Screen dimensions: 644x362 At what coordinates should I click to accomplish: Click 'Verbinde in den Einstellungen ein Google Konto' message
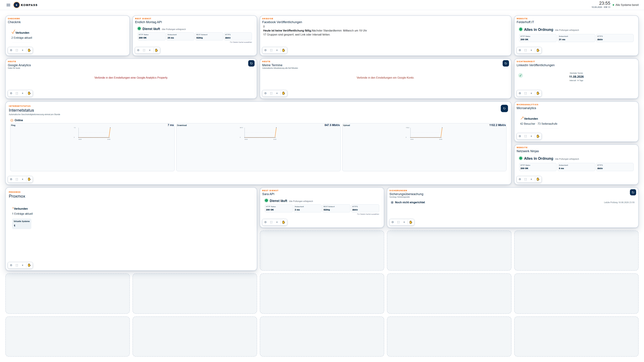pos(385,78)
